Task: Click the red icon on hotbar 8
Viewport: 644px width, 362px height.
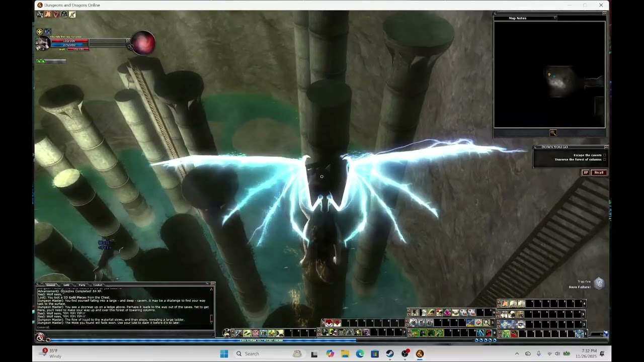Action: click(489, 333)
